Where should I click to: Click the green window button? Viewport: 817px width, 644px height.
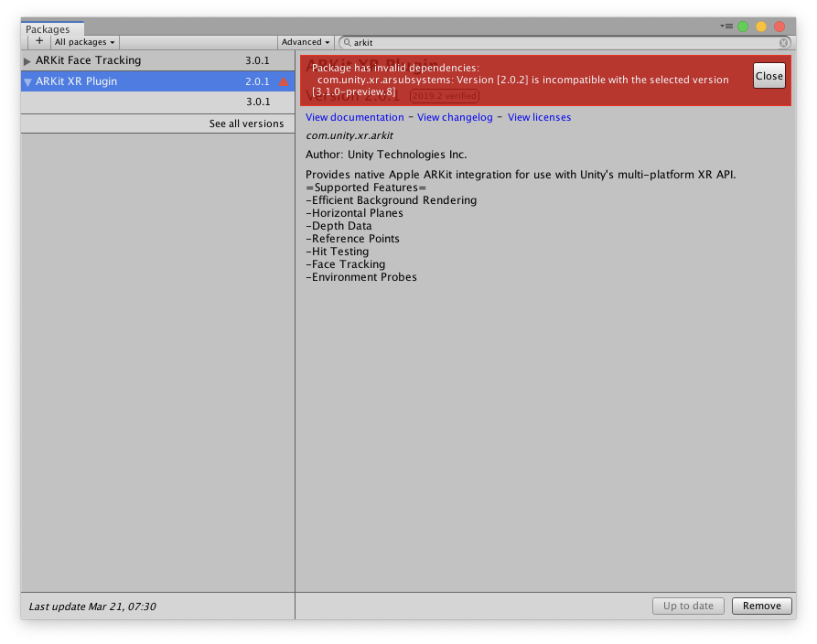coord(743,27)
